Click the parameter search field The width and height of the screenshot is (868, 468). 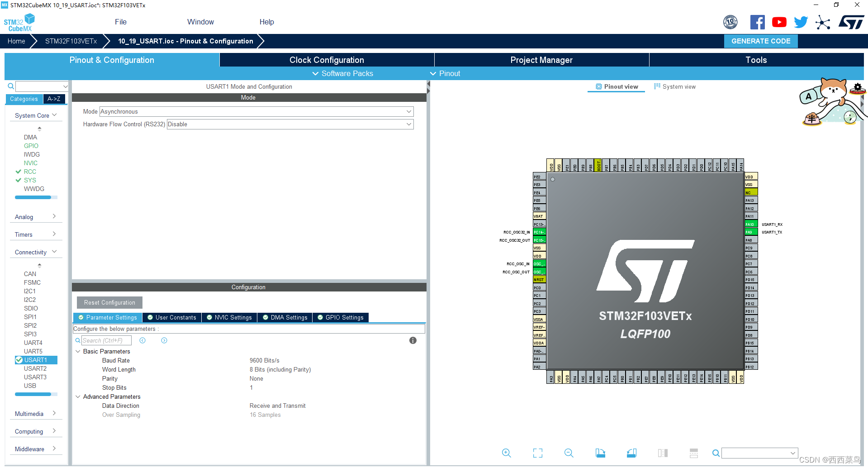pyautogui.click(x=106, y=340)
